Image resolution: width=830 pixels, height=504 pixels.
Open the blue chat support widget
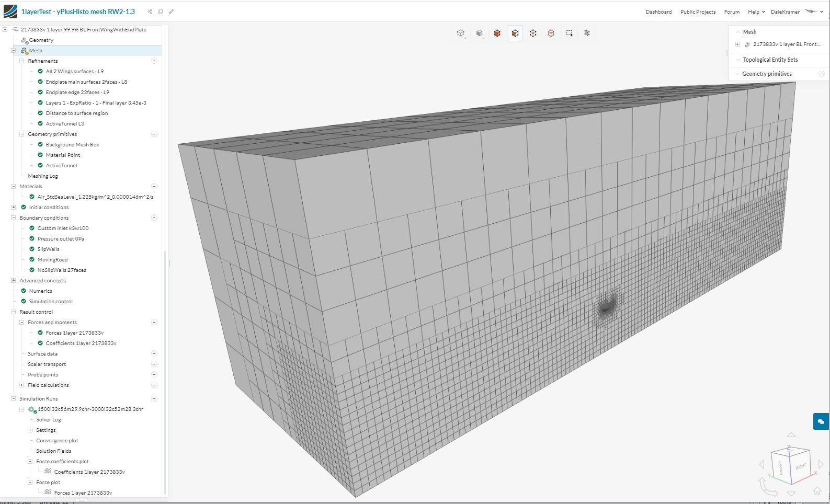[x=821, y=421]
